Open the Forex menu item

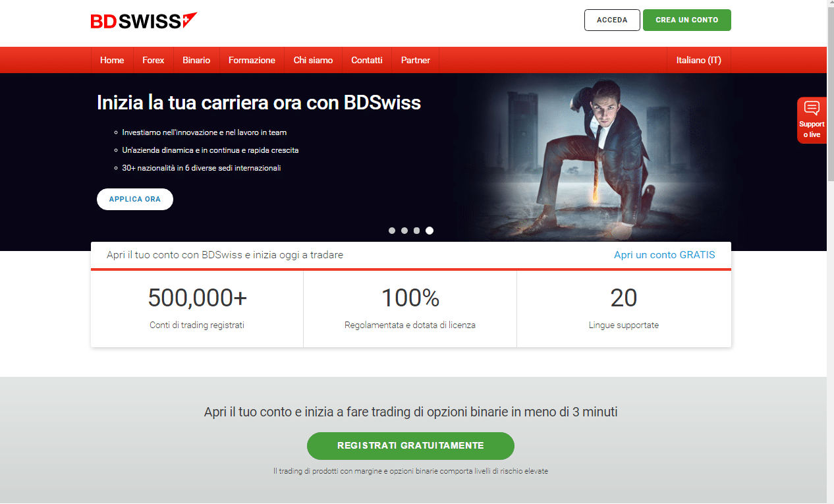click(153, 60)
